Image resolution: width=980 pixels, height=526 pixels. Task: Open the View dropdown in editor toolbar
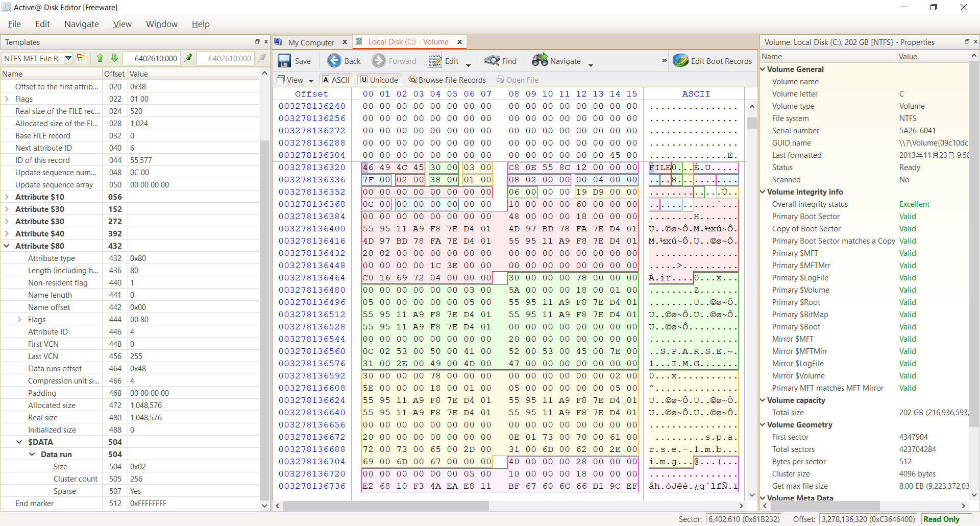pyautogui.click(x=295, y=80)
